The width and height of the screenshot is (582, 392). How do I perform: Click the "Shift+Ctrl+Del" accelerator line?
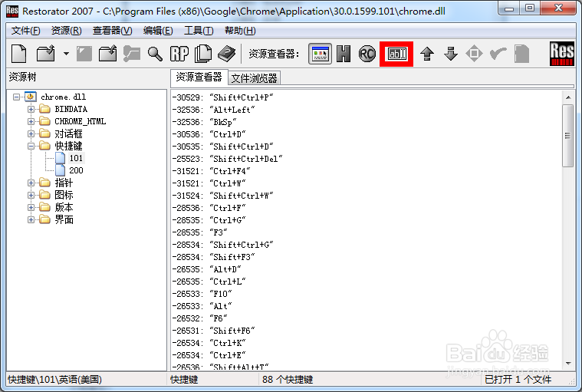pyautogui.click(x=227, y=159)
